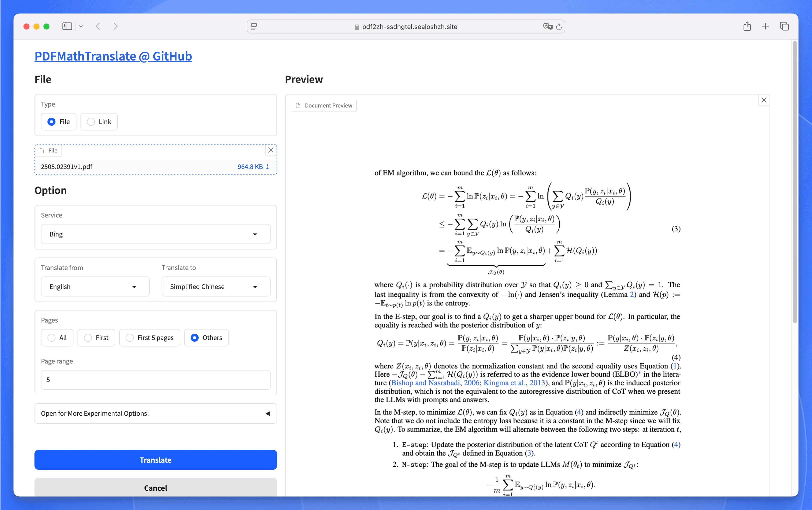Toggle the browser sidebar
Viewport: 812px width, 510px height.
pos(67,26)
